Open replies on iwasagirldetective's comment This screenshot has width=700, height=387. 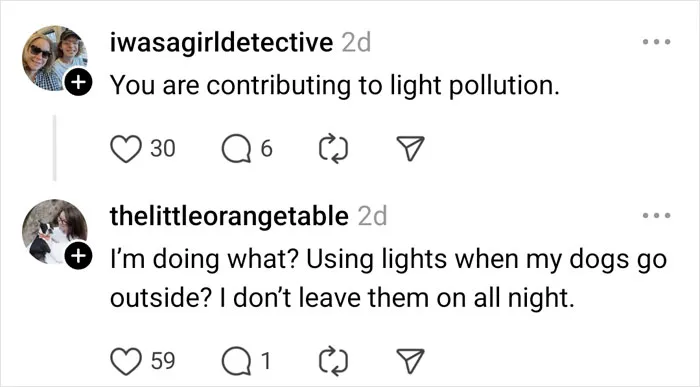pos(236,149)
